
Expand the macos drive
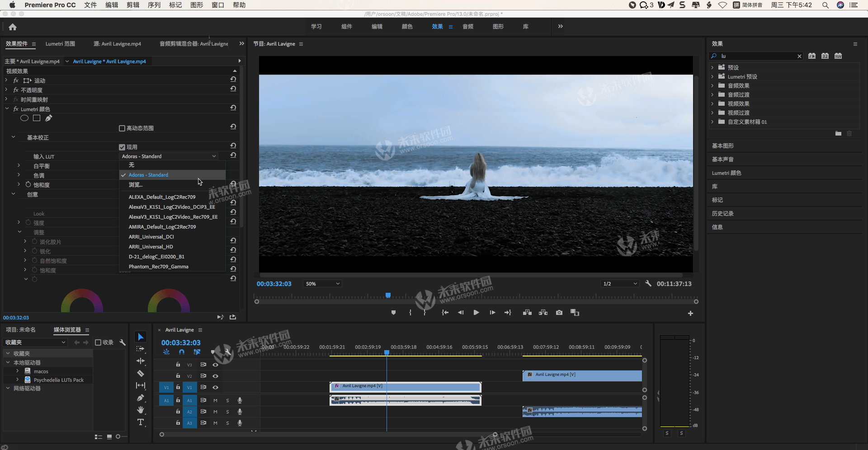(18, 371)
